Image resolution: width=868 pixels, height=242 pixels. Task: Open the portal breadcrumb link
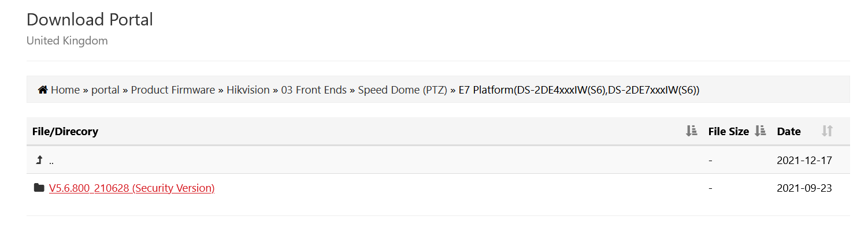(x=105, y=90)
